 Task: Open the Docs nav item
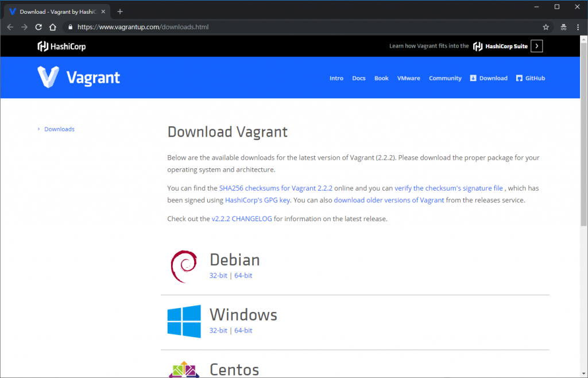click(358, 78)
